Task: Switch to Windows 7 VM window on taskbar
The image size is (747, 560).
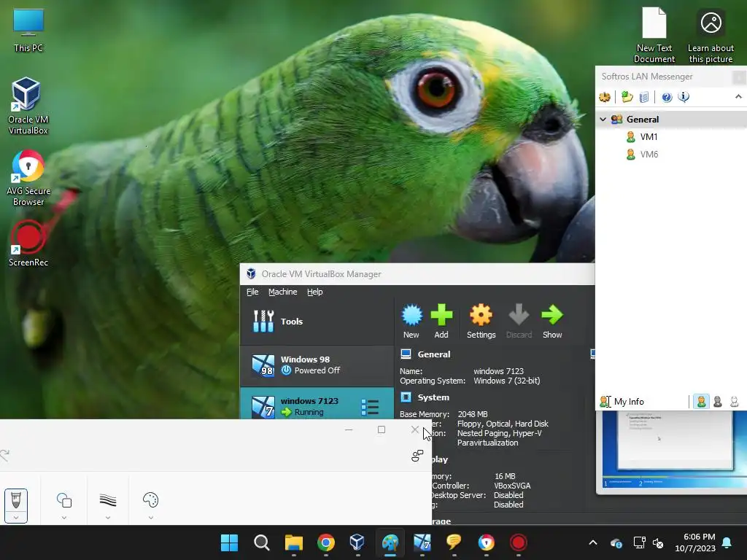Action: [422, 542]
